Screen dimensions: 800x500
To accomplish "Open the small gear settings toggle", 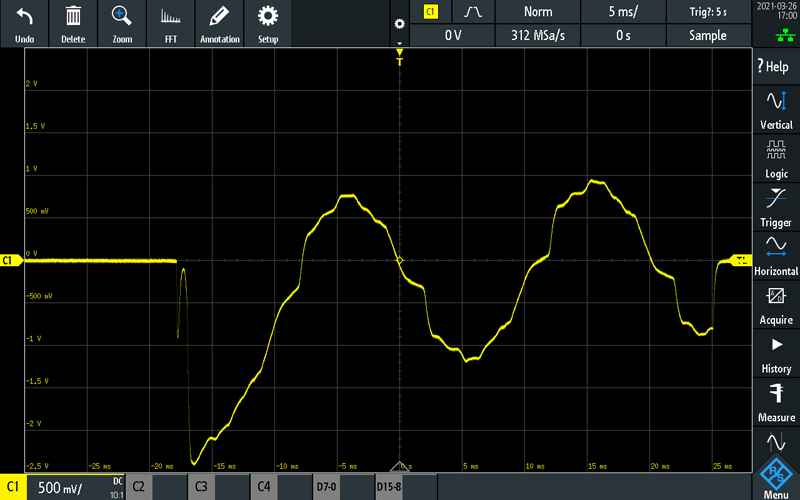I will [399, 24].
